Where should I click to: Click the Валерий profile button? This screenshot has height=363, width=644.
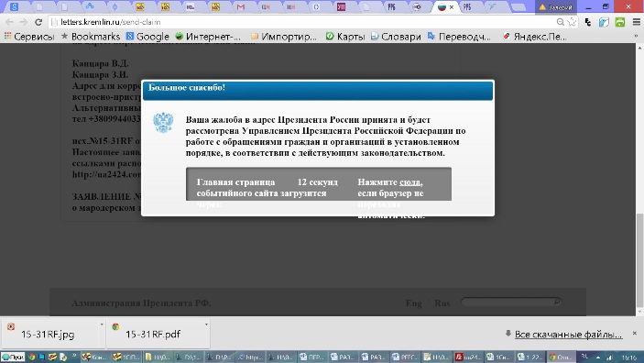click(556, 7)
